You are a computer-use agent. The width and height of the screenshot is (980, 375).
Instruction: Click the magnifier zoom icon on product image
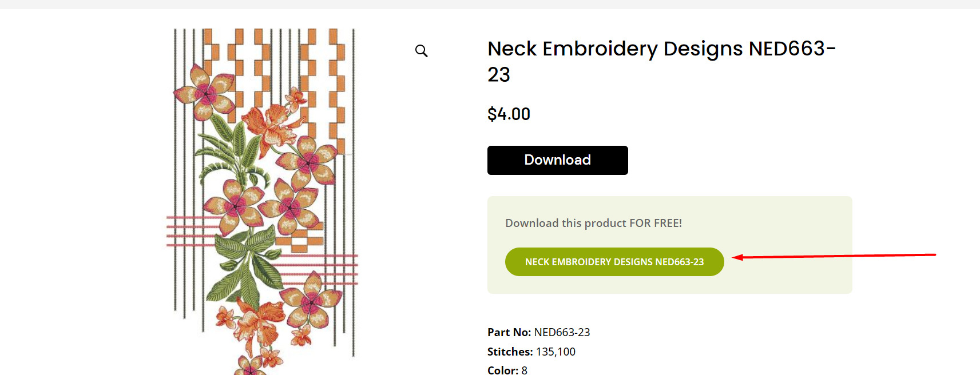point(422,51)
